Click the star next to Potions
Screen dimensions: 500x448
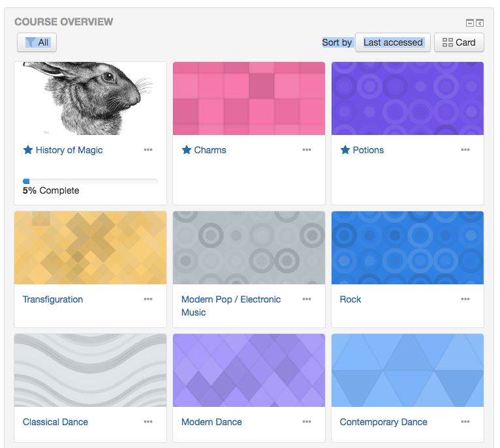coord(345,150)
